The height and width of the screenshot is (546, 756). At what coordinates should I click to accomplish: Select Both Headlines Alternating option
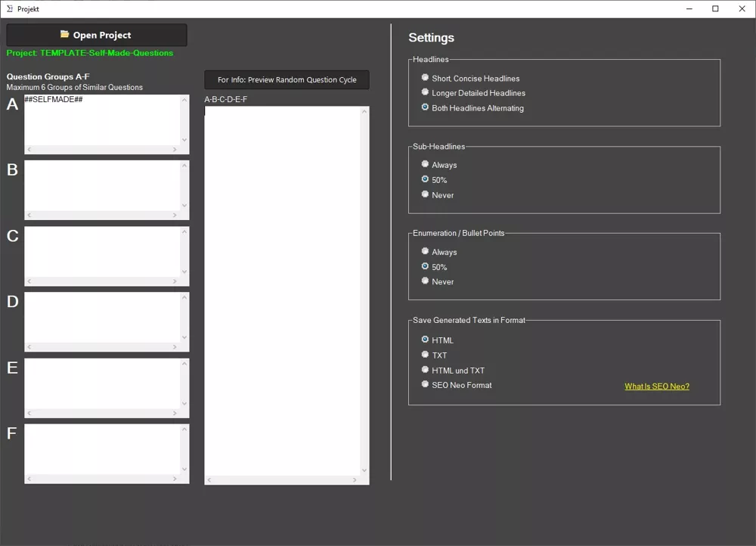pos(472,108)
